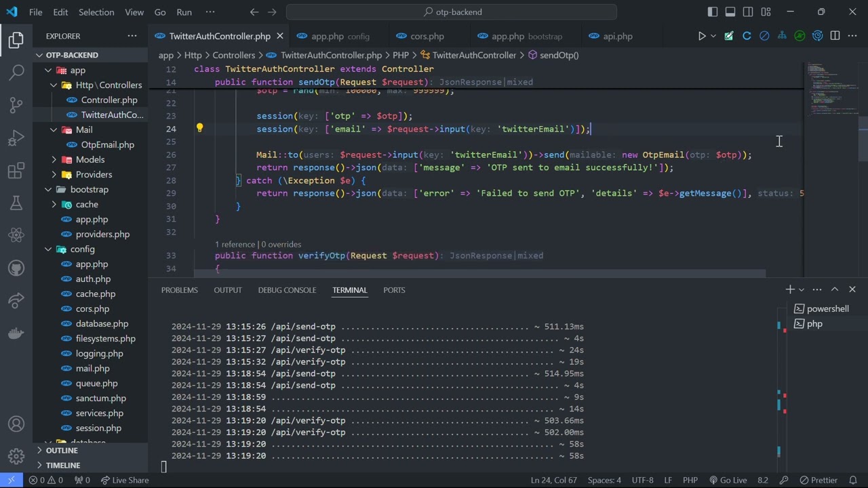Expand the Providers folder
Image resolution: width=868 pixels, height=488 pixels.
[x=54, y=174]
